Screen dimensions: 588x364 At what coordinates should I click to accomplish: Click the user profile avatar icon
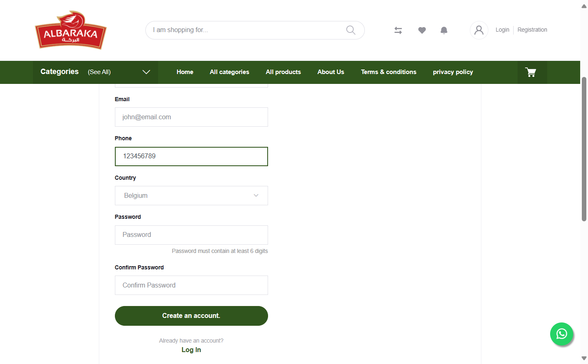(x=479, y=30)
